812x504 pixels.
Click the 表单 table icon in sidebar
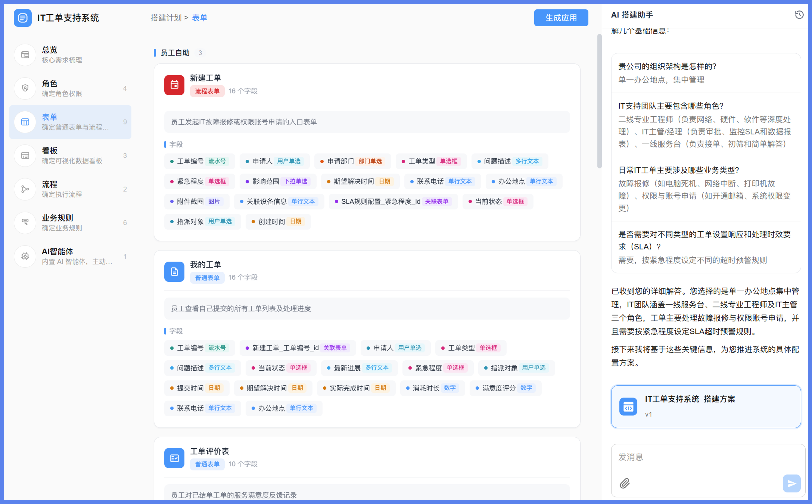coord(25,122)
